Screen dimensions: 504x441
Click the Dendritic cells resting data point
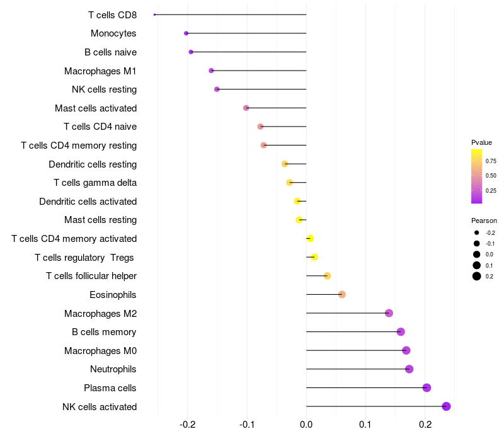(285, 164)
